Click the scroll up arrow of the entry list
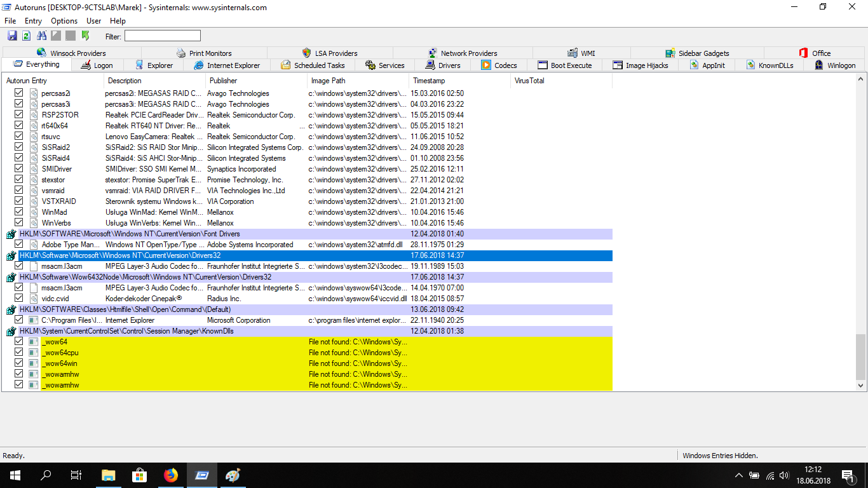Image resolution: width=868 pixels, height=488 pixels. [x=861, y=80]
